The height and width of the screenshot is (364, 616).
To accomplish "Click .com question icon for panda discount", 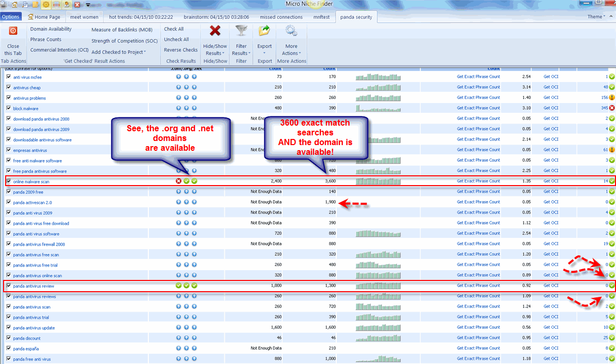I will coord(179,338).
